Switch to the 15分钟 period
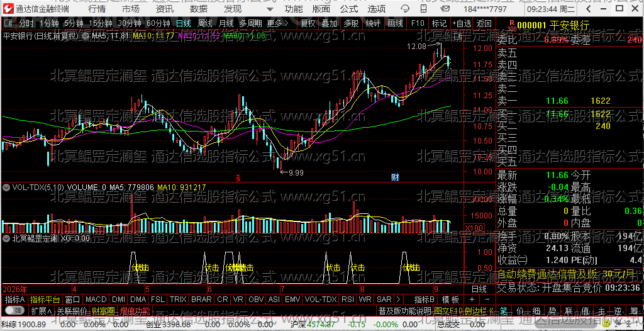Image resolution: width=644 pixels, height=331 pixels. click(x=100, y=23)
